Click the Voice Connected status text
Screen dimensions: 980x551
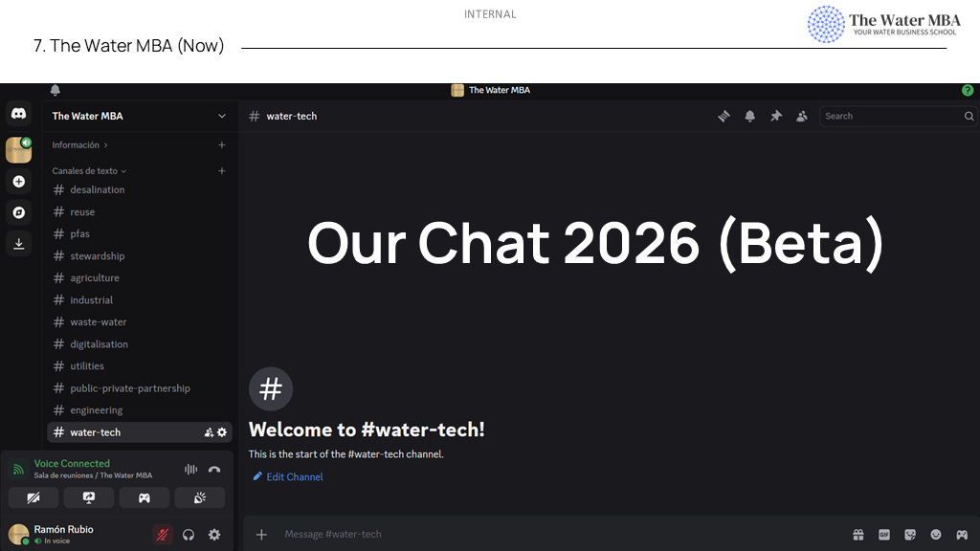pyautogui.click(x=72, y=464)
